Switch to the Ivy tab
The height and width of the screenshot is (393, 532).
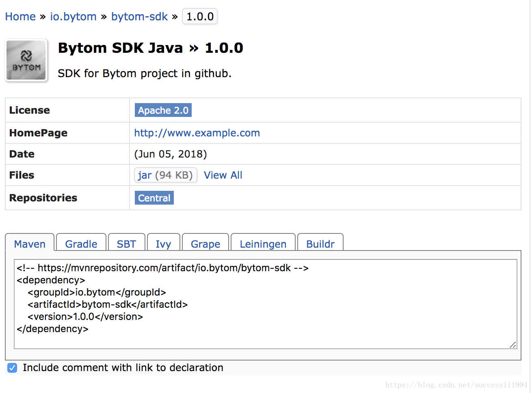pyautogui.click(x=163, y=244)
